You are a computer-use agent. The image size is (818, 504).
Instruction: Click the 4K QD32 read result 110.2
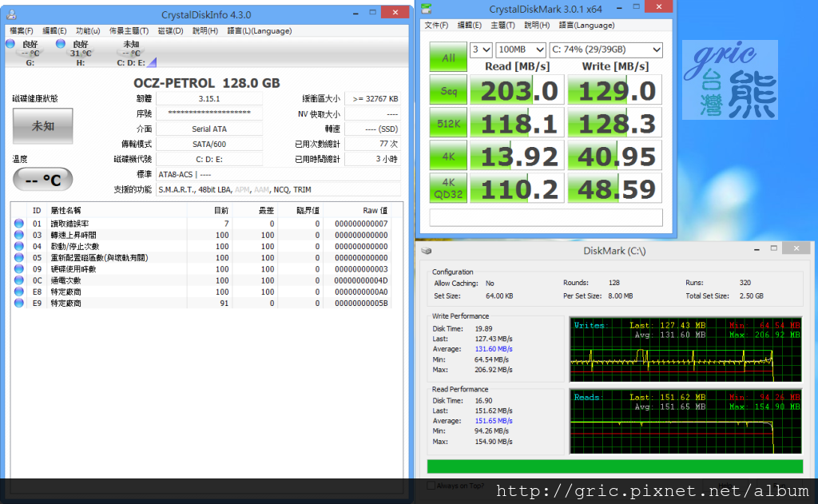click(517, 189)
